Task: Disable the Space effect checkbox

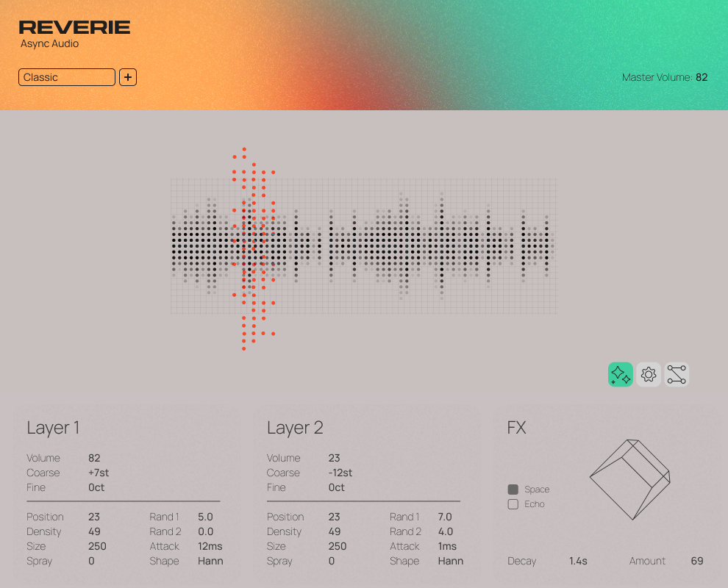Action: [x=513, y=490]
